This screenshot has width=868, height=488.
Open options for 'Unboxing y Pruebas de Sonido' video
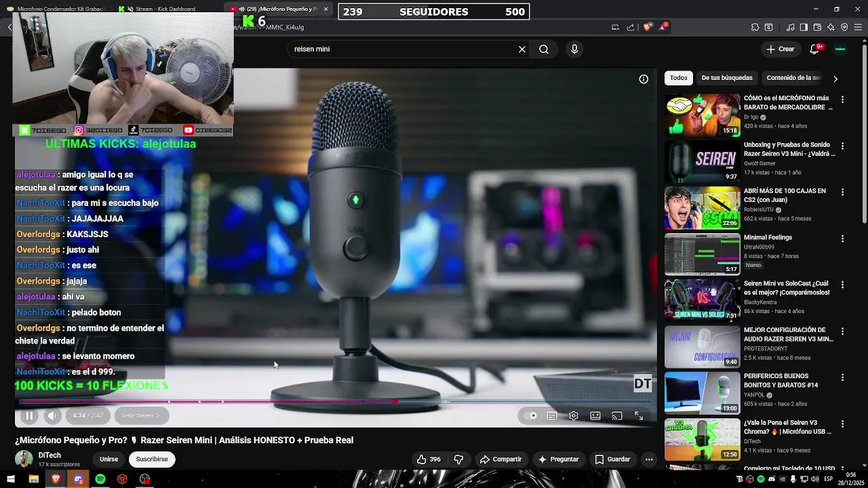pyautogui.click(x=842, y=146)
